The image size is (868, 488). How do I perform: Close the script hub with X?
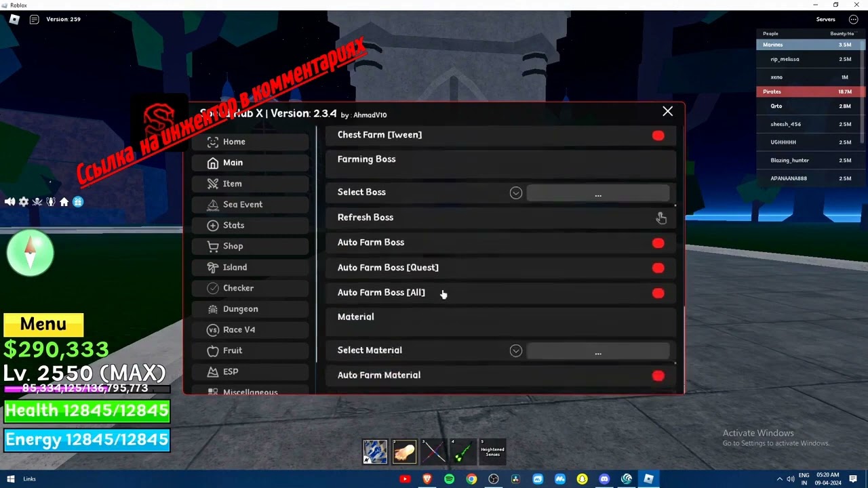(x=668, y=111)
